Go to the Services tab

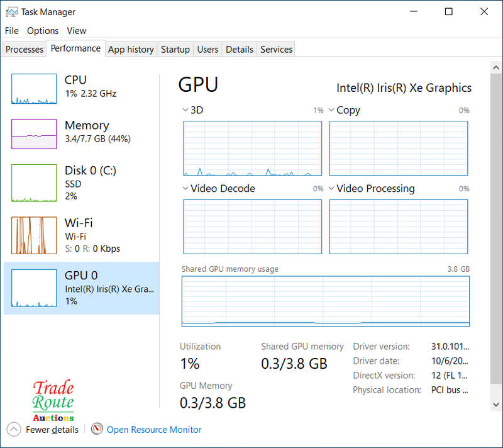(276, 50)
